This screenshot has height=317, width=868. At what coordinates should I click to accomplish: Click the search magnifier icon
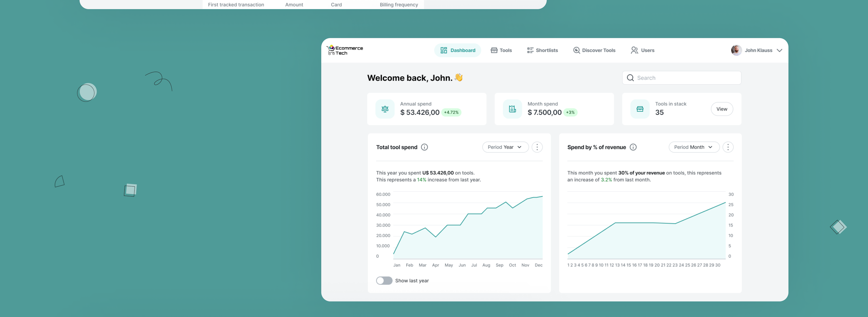point(630,78)
